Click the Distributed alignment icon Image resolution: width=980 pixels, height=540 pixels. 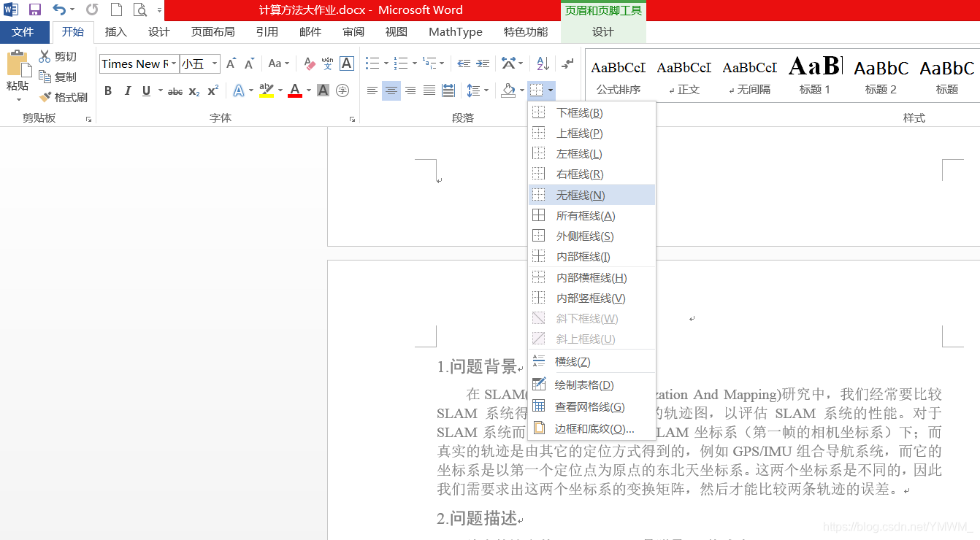[x=448, y=90]
